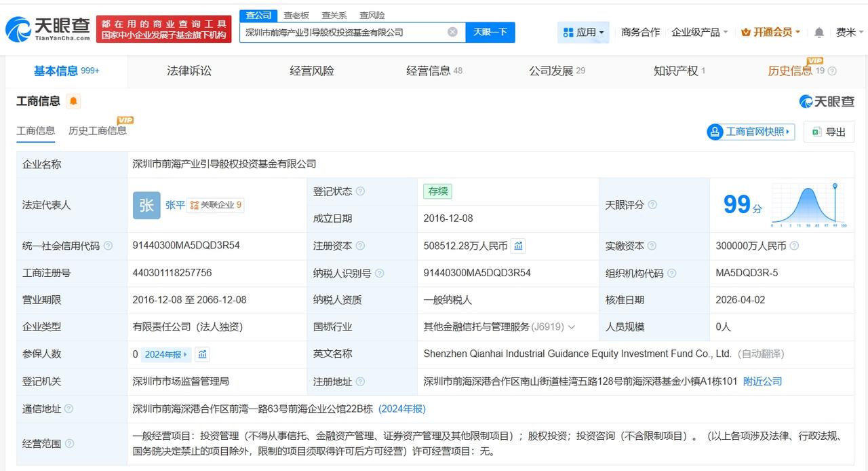868x471 pixels.
Task: Switch to 法律诉讼 tab
Action: pos(189,71)
